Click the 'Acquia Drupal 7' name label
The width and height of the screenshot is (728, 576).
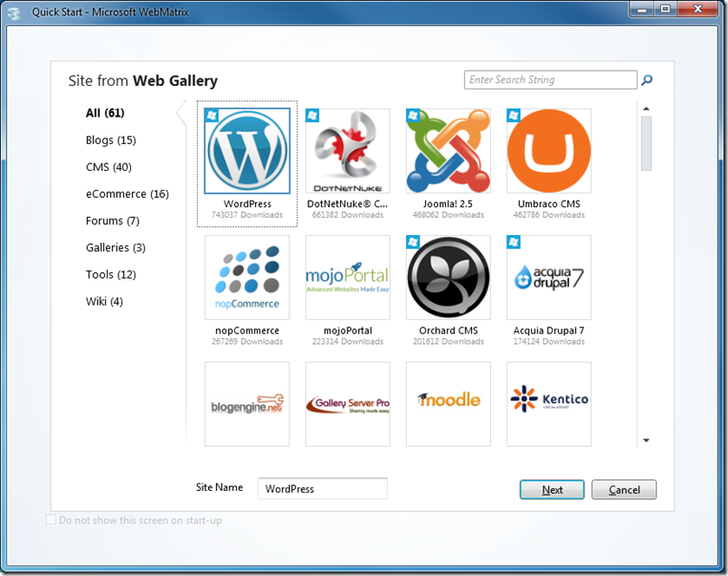pos(549,330)
